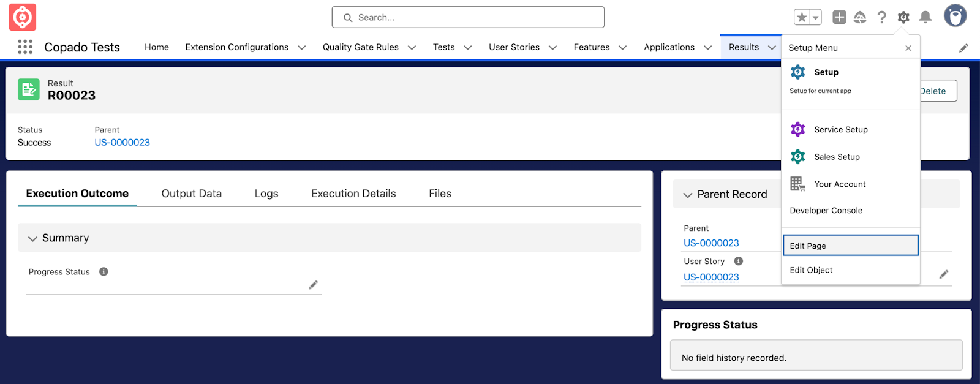Click the Favorites star icon
The width and height of the screenshot is (980, 384).
[802, 17]
